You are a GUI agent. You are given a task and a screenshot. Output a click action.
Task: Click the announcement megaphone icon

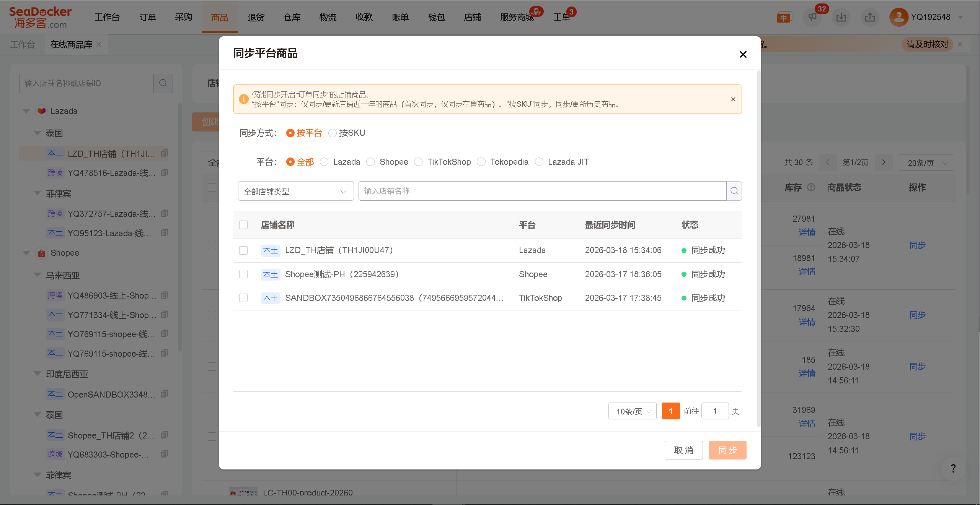pyautogui.click(x=812, y=18)
